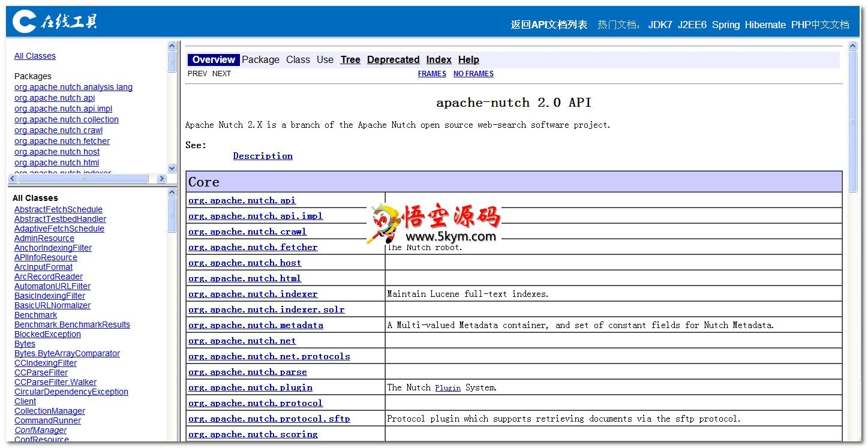Click packages frame horizontal scrollbar thumb
The height and width of the screenshot is (448, 868).
point(83,178)
